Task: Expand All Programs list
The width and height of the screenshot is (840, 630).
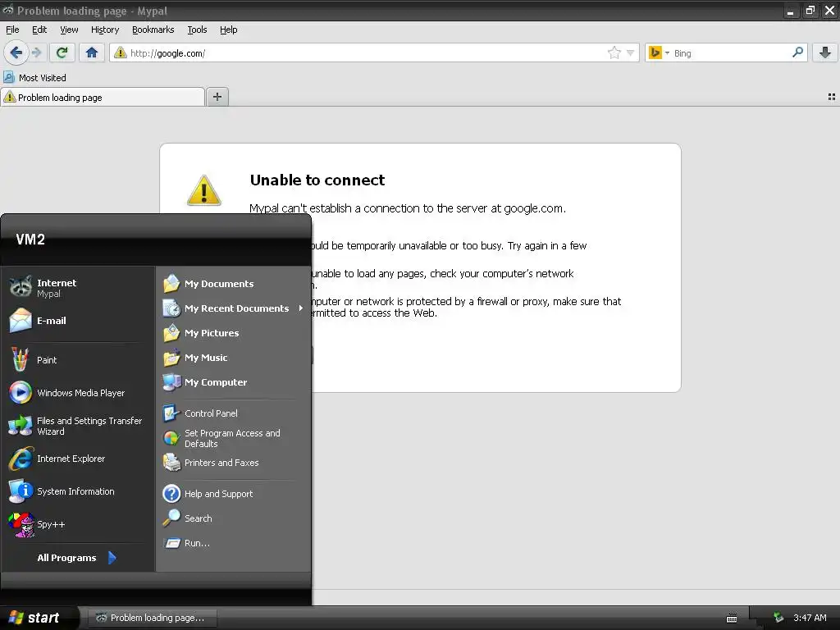Action: [x=78, y=558]
